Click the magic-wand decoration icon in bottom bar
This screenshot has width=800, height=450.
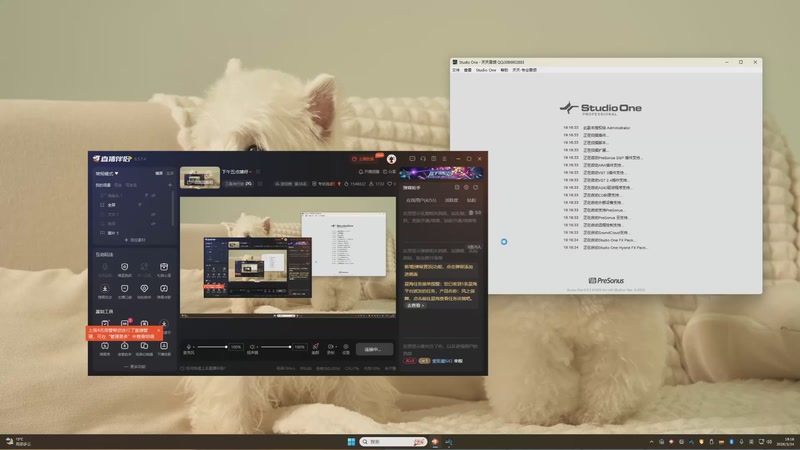pos(315,347)
